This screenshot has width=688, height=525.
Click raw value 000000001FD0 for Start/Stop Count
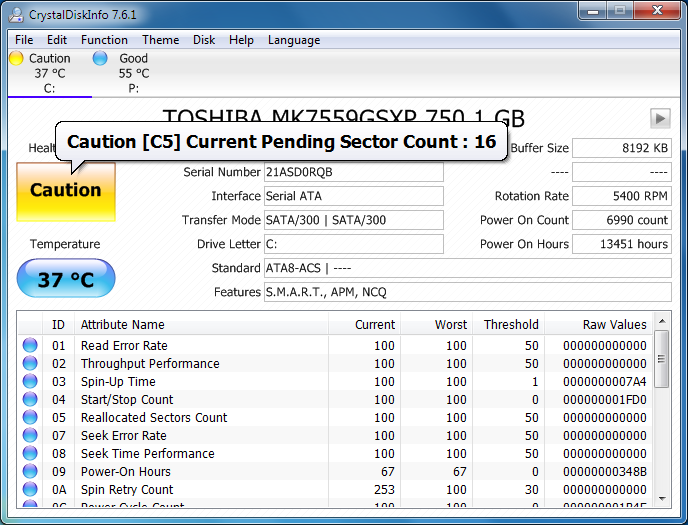pyautogui.click(x=605, y=400)
